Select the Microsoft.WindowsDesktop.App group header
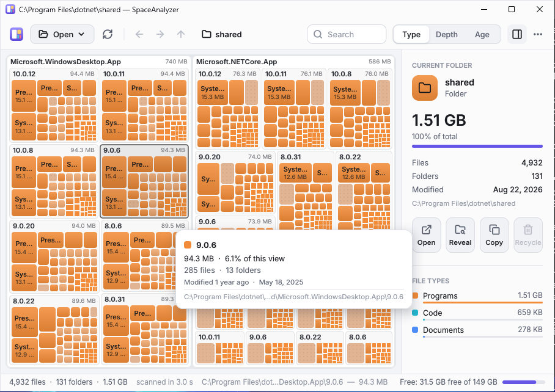 coord(99,62)
